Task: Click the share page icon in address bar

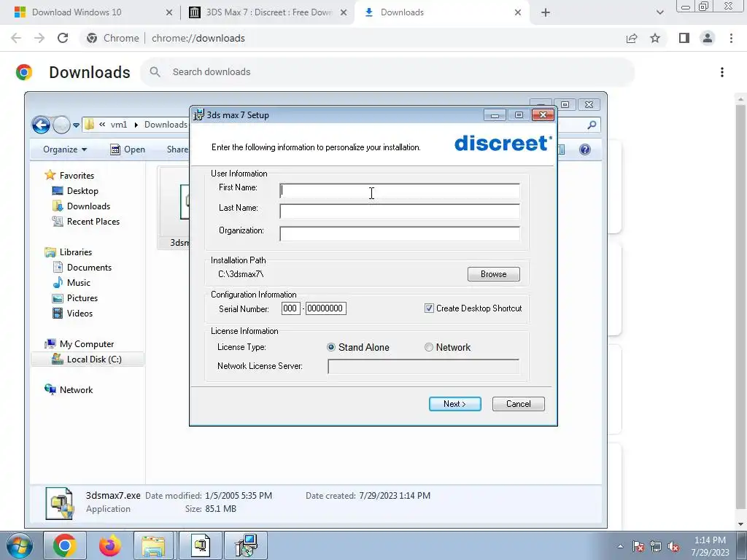Action: (632, 38)
